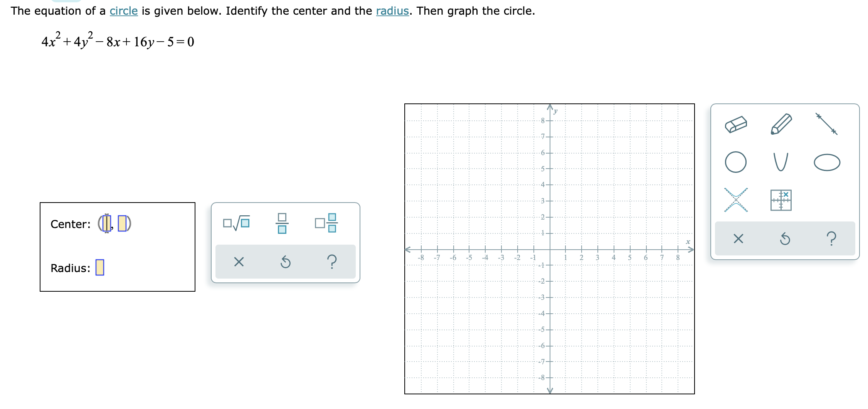The image size is (868, 409).
Task: Insert a fraction template
Action: (x=282, y=223)
